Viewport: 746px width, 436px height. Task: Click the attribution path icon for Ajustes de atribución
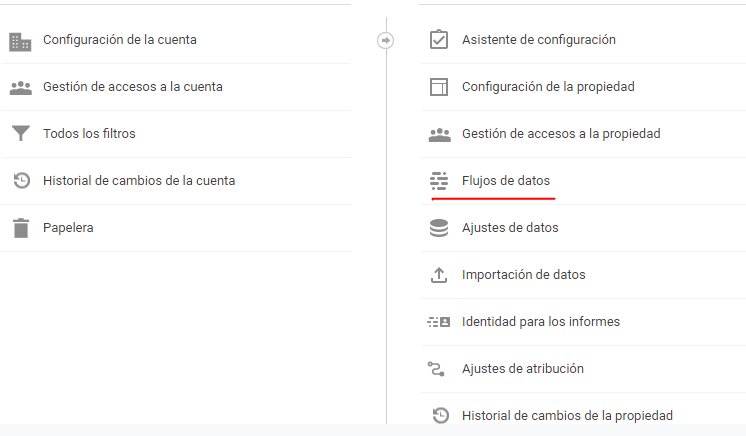click(438, 369)
